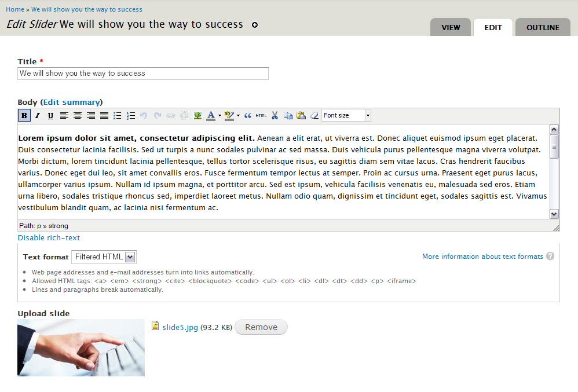
Task: Click Disable rich-text link
Action: click(49, 237)
